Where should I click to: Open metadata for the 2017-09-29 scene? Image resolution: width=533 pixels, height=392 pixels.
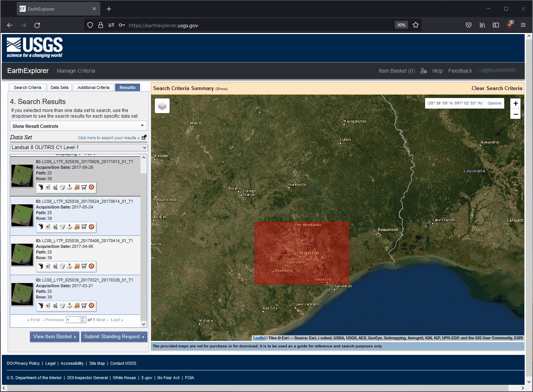(62, 187)
